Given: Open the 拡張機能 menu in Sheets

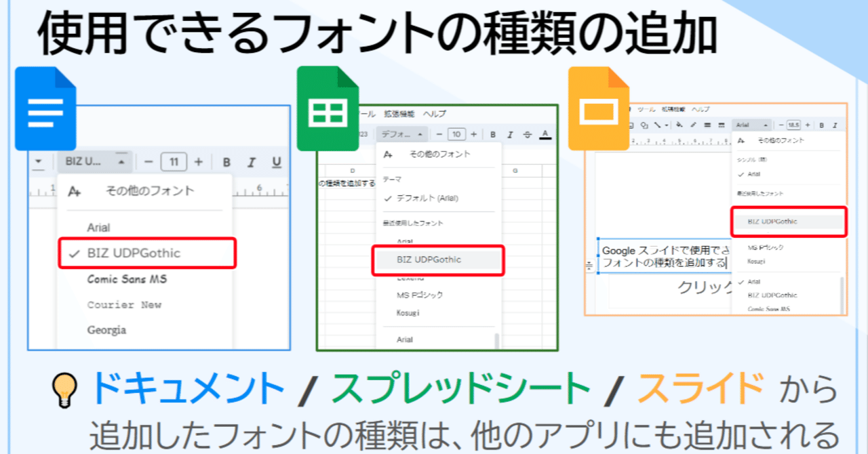Looking at the screenshot, I should [x=399, y=113].
